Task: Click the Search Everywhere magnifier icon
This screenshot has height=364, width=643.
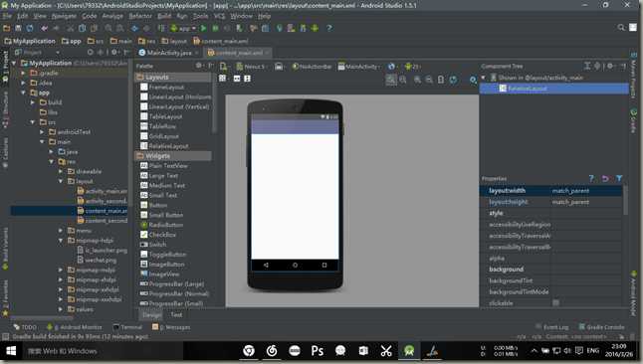Action: (x=621, y=28)
